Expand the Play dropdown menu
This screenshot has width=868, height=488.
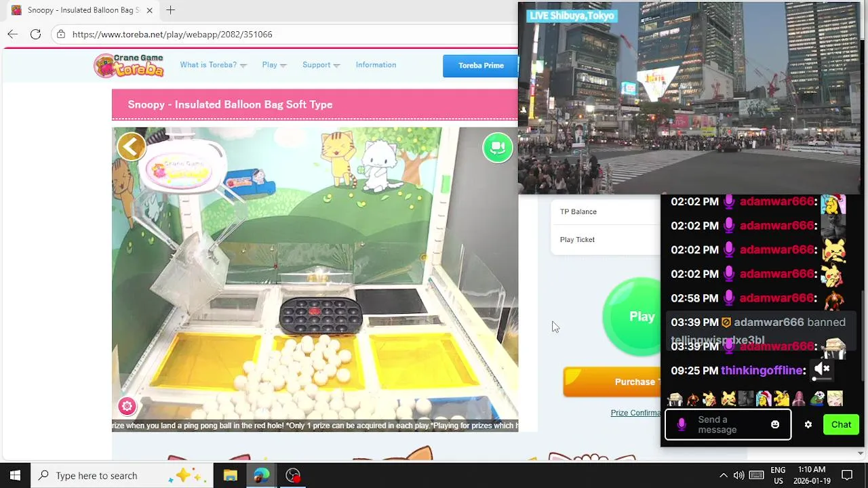pos(274,65)
